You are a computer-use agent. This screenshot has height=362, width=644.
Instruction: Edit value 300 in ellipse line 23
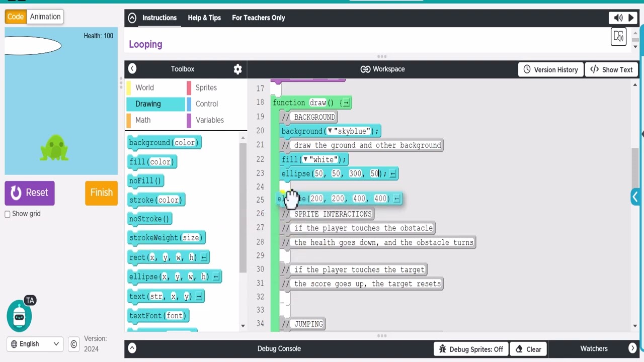[x=355, y=174]
